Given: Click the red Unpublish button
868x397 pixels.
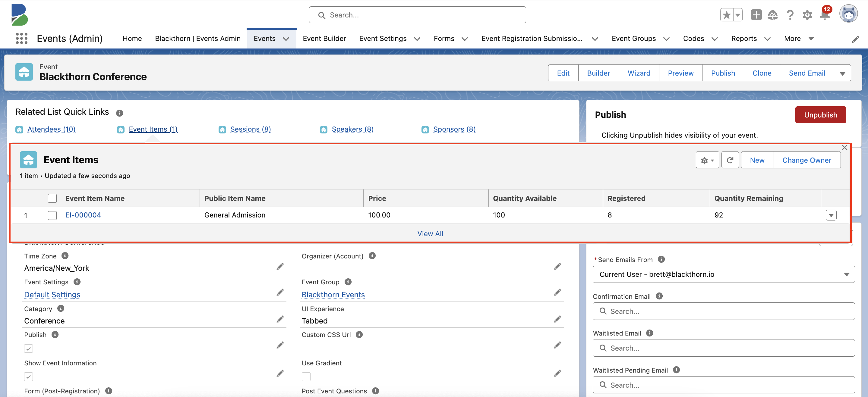Looking at the screenshot, I should (x=820, y=115).
